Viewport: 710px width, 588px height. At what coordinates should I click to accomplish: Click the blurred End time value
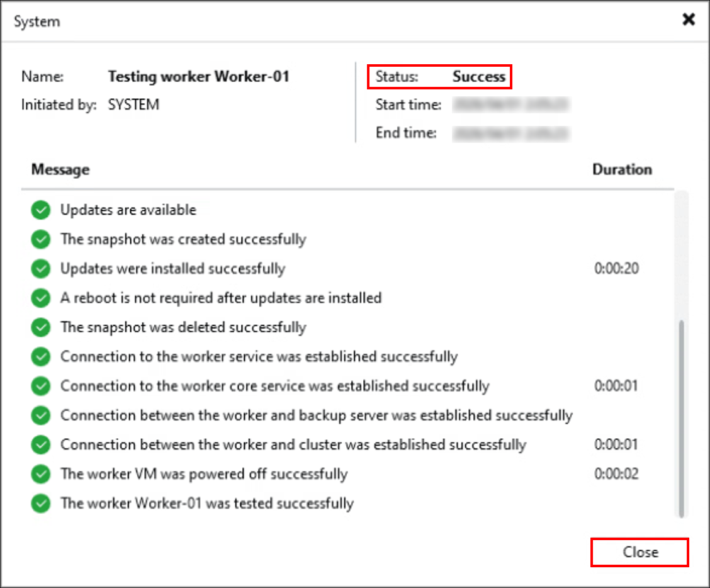tap(511, 133)
